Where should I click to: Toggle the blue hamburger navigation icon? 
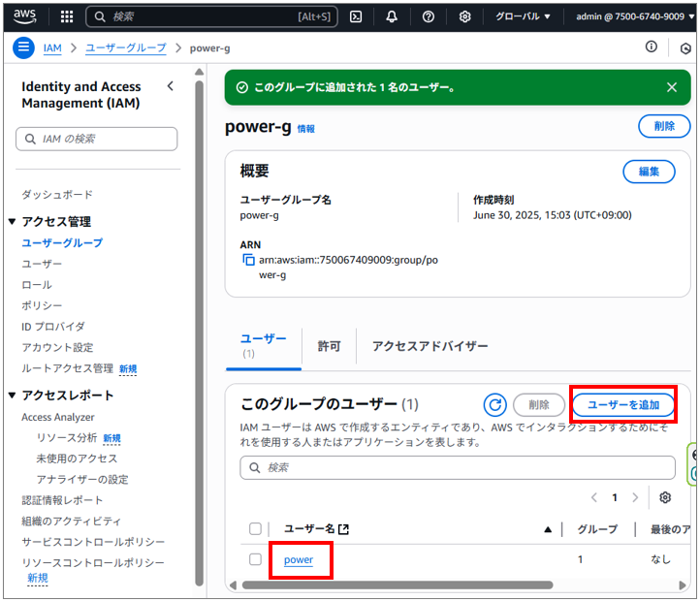click(x=23, y=47)
